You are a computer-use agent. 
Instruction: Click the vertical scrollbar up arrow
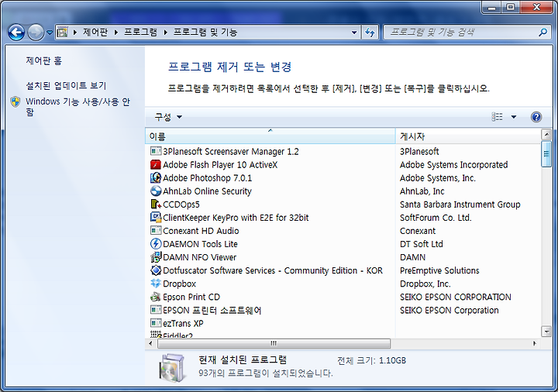coord(546,135)
